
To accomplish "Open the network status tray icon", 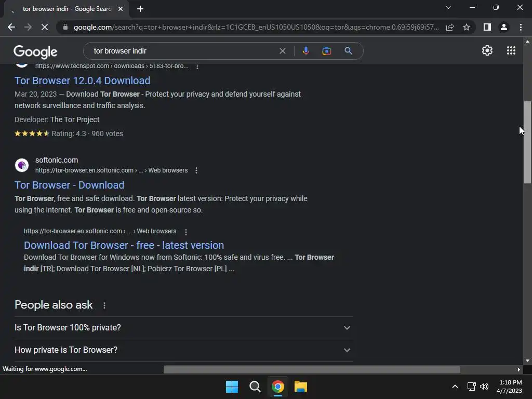I will 471,387.
